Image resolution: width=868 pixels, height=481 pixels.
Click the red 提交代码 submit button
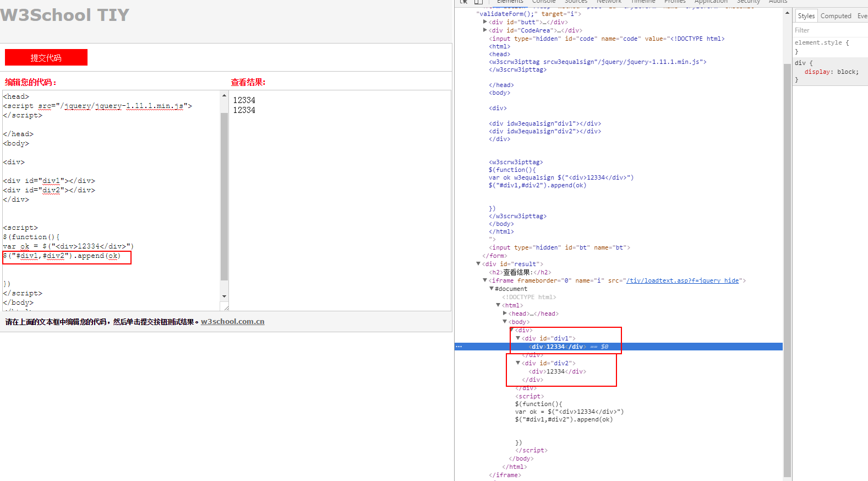coord(46,57)
